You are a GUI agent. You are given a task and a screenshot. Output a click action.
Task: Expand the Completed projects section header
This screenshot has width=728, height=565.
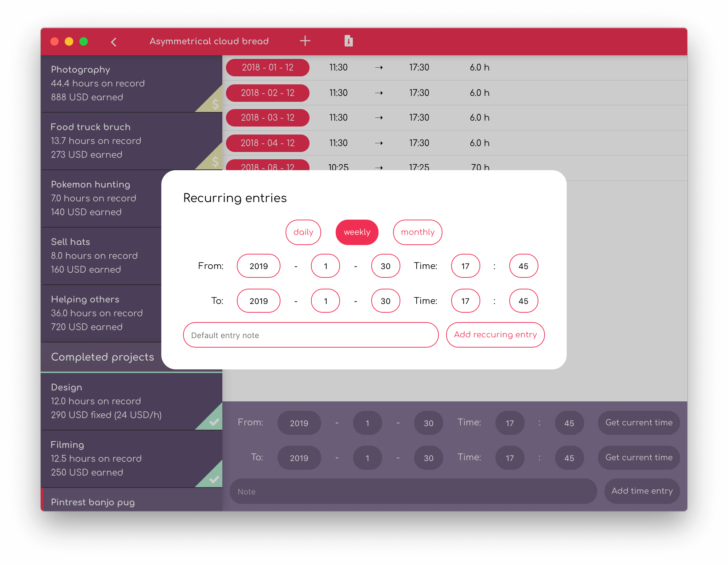102,357
